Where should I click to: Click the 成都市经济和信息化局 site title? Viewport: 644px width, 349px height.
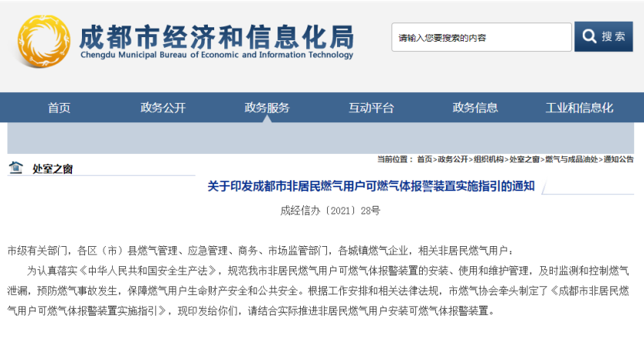point(216,36)
